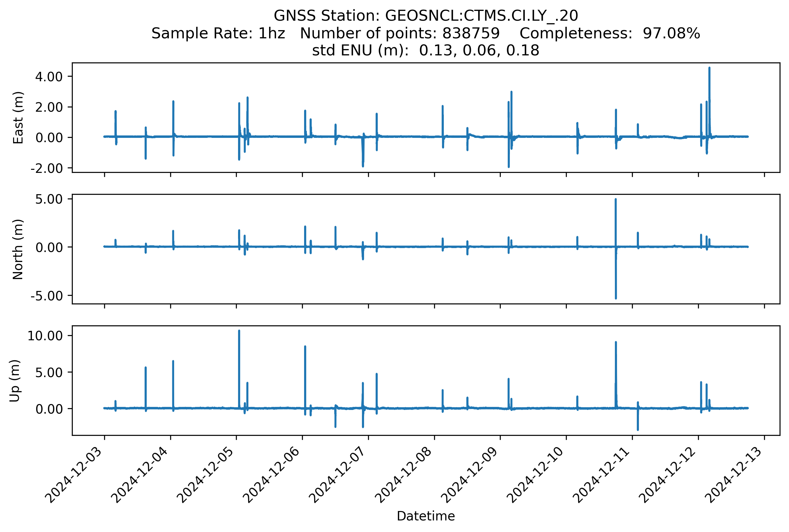
Task: Click the -5.00 tick on North axis
Action: tap(47, 296)
